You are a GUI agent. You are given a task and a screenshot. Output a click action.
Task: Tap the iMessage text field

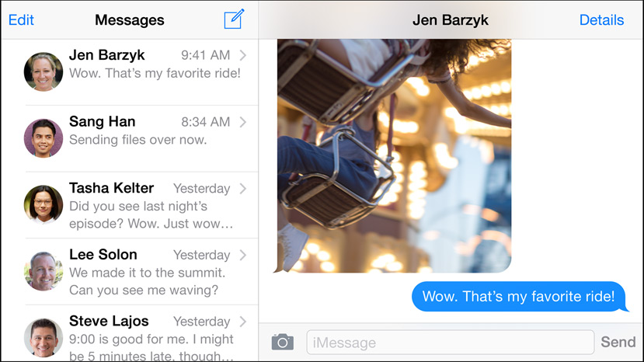pos(450,343)
